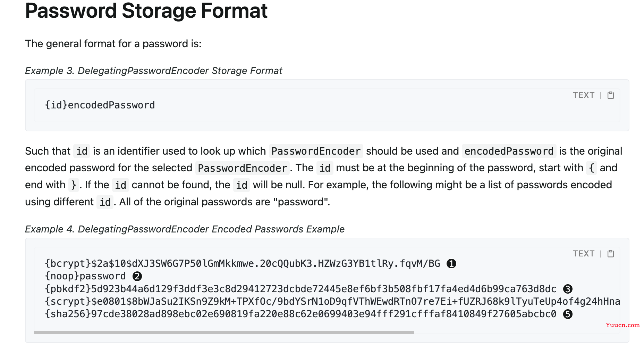Click the Example 4 caption title

[185, 229]
